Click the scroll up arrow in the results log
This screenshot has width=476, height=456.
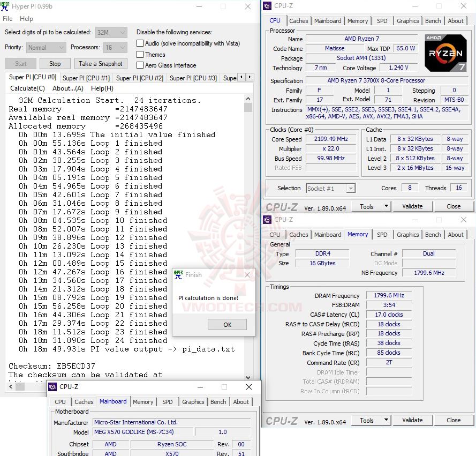click(248, 99)
